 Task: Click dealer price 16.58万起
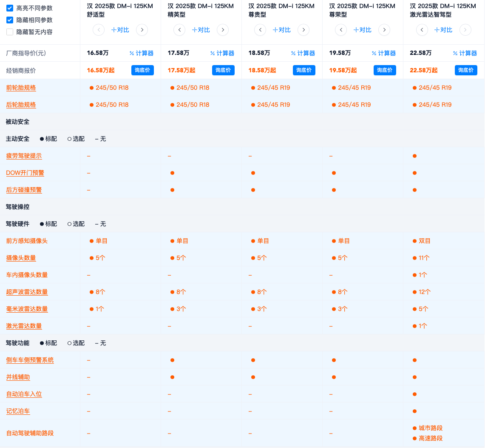[100, 71]
